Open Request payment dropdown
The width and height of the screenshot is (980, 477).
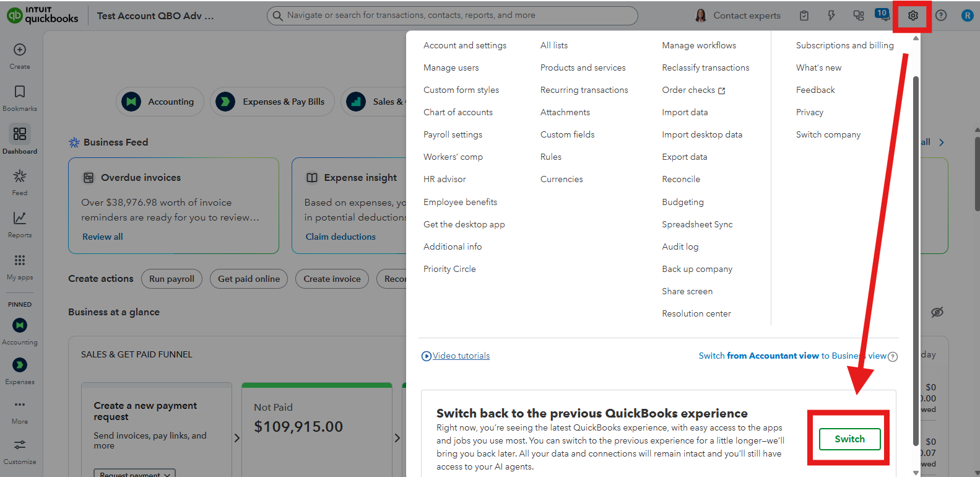[x=134, y=473]
